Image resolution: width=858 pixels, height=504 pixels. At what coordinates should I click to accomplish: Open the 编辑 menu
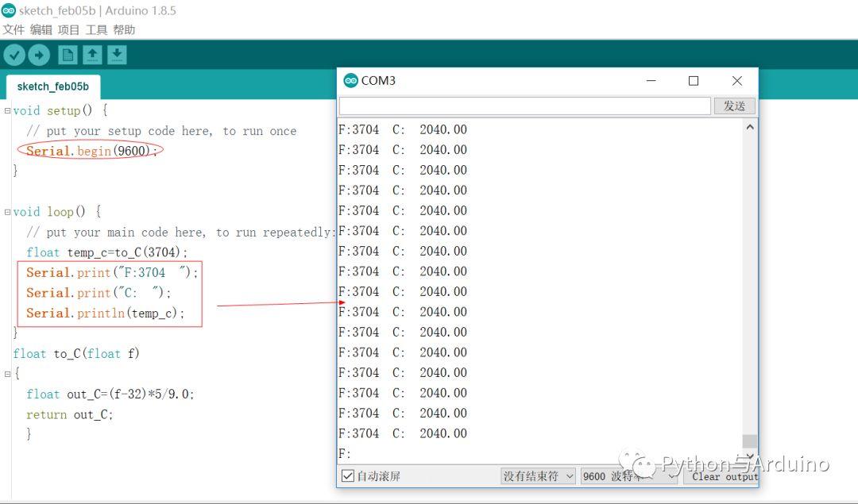[41, 29]
